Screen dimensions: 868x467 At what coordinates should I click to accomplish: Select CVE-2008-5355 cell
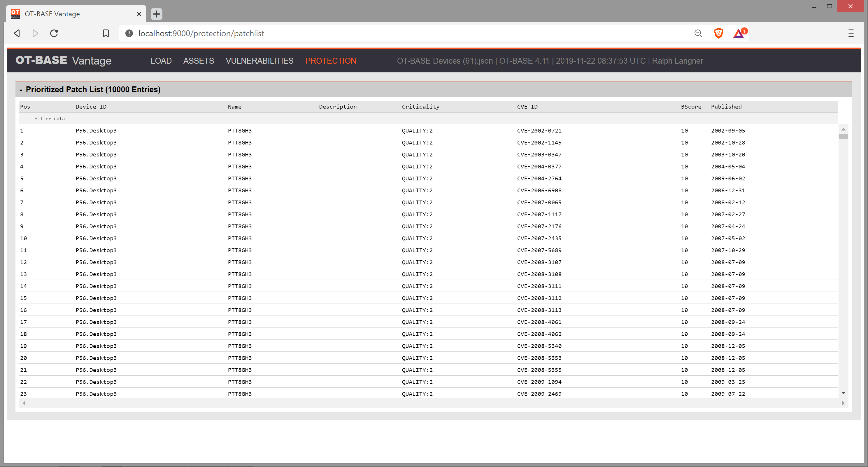point(539,370)
